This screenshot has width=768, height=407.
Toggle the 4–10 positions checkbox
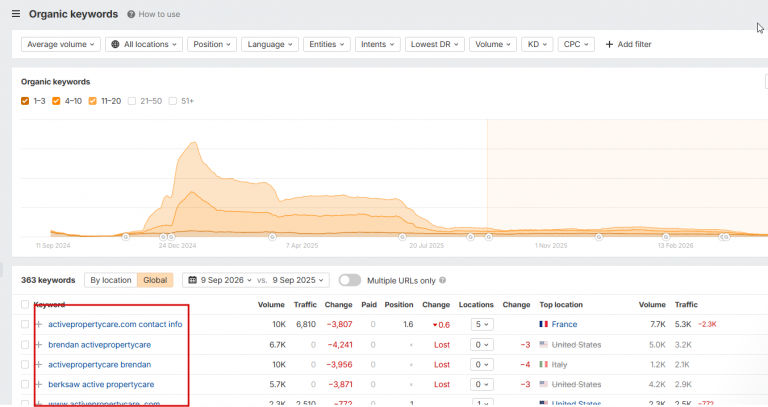coord(56,101)
